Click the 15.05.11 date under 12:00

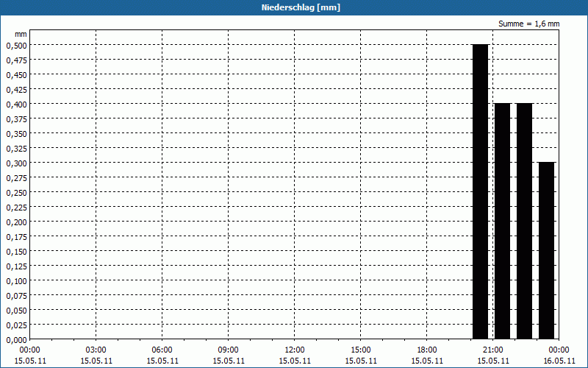point(295,361)
